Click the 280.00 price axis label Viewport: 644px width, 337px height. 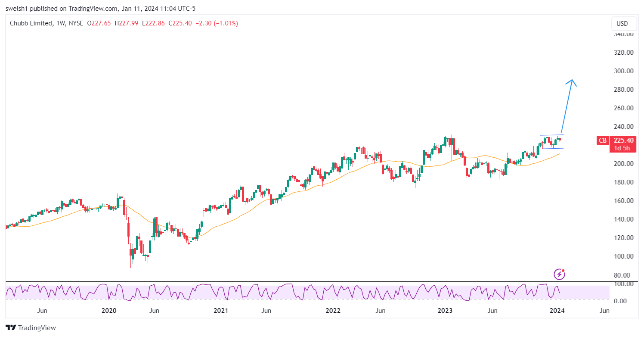tap(624, 90)
